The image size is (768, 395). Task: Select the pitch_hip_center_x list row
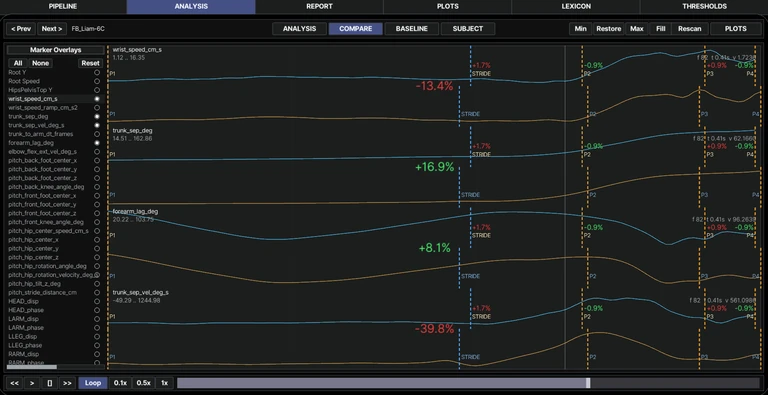[55, 240]
